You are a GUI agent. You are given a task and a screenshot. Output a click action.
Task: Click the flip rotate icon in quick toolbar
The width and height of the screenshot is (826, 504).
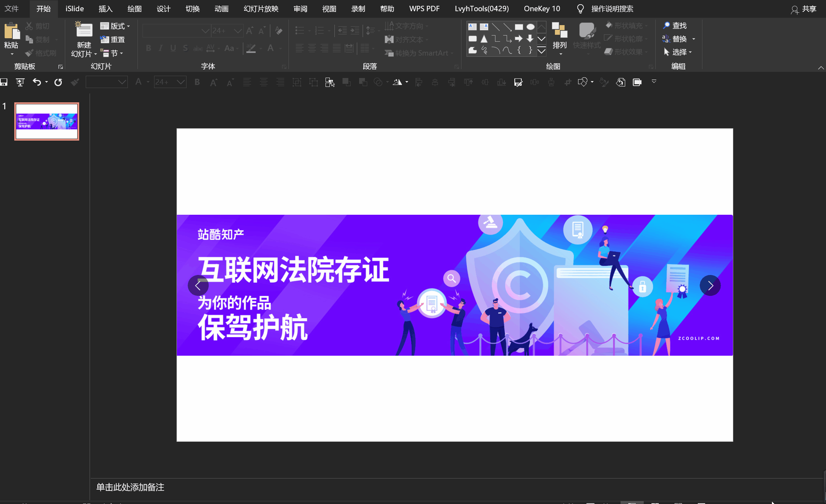[x=397, y=82]
